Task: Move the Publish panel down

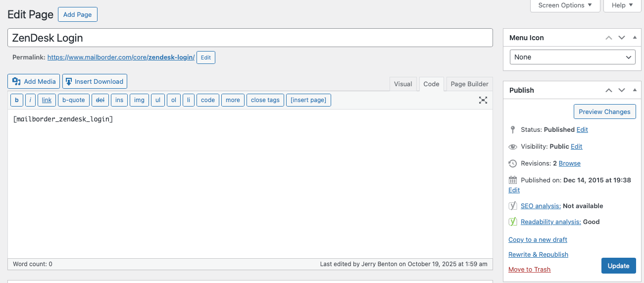Action: coord(622,90)
